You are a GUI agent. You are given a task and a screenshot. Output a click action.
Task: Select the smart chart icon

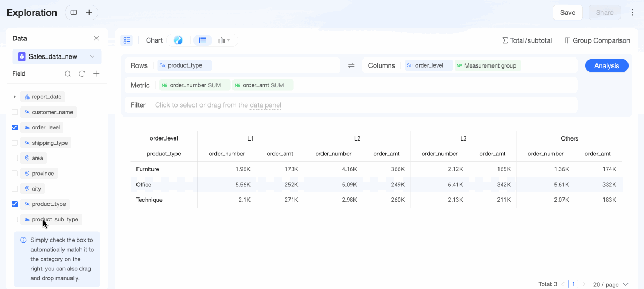(x=179, y=40)
